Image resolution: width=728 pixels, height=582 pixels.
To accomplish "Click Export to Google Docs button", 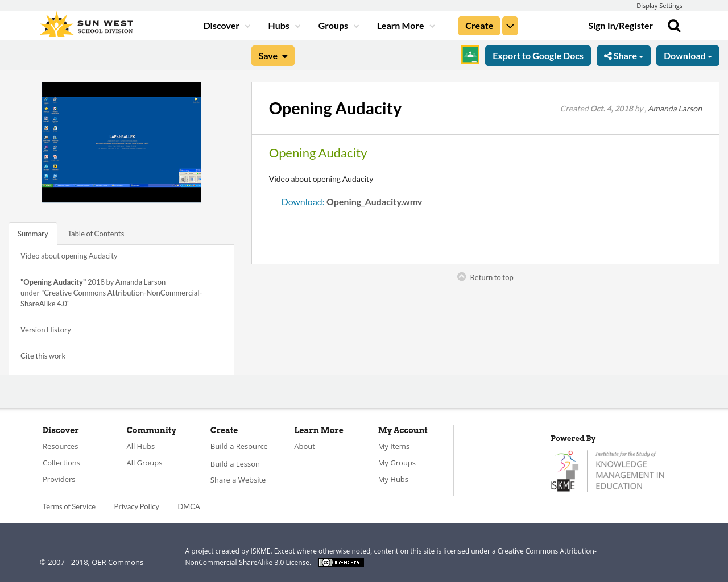I will [538, 56].
